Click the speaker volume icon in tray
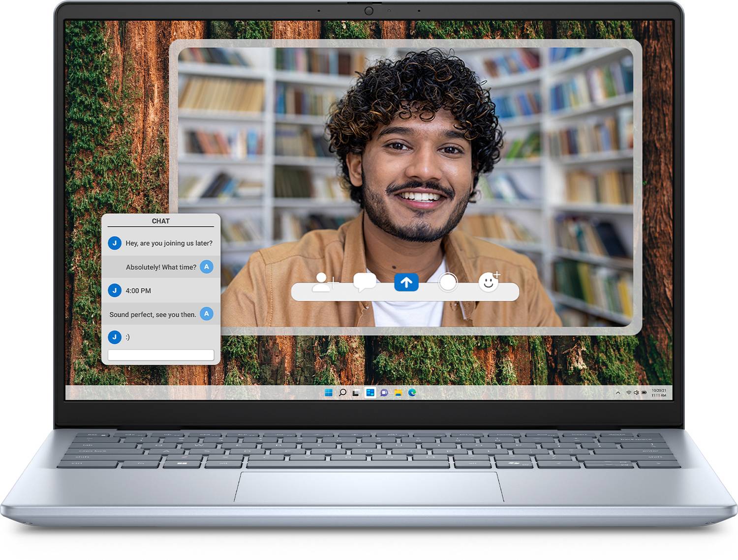The image size is (738, 560). [x=636, y=392]
